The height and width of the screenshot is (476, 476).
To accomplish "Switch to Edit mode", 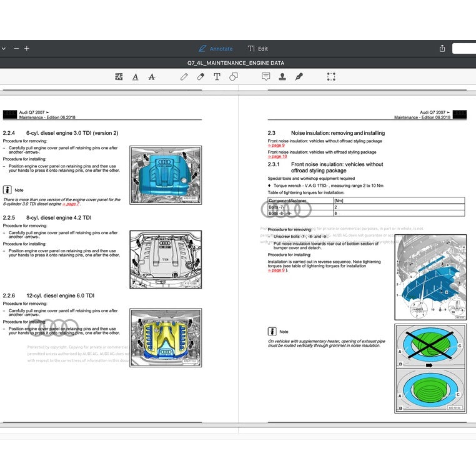I will pyautogui.click(x=258, y=49).
